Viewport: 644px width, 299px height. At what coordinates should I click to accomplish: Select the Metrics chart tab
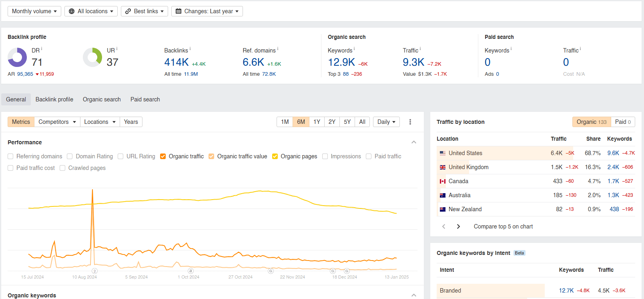[x=21, y=122]
